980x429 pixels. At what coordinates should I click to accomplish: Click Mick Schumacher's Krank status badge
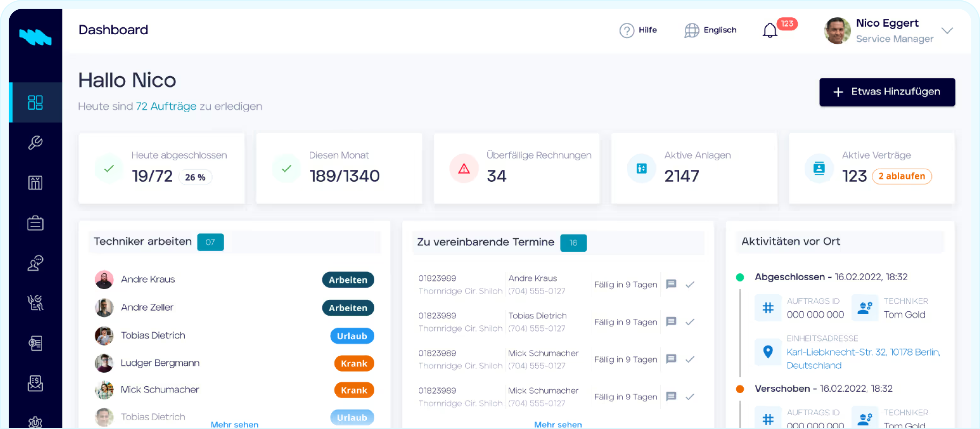pos(354,390)
